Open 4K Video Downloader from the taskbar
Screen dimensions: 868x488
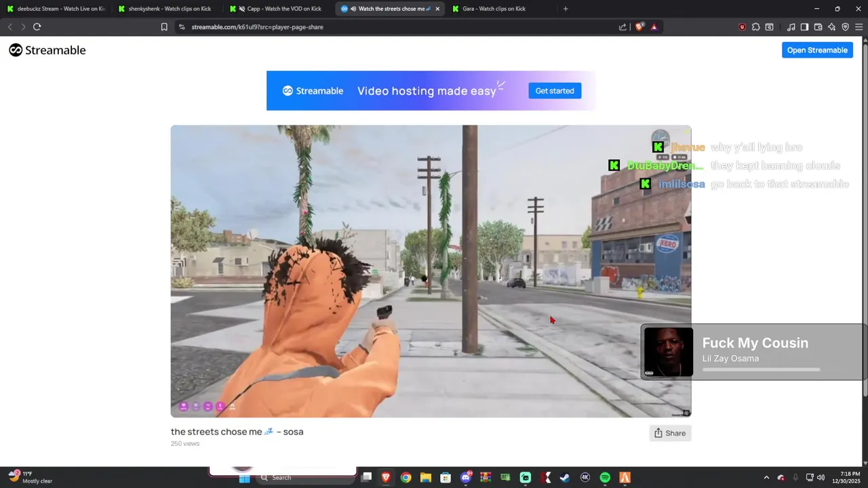[x=585, y=478]
